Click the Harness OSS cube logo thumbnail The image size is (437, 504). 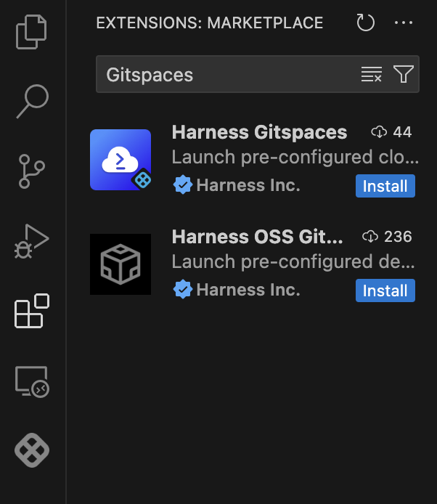click(121, 264)
